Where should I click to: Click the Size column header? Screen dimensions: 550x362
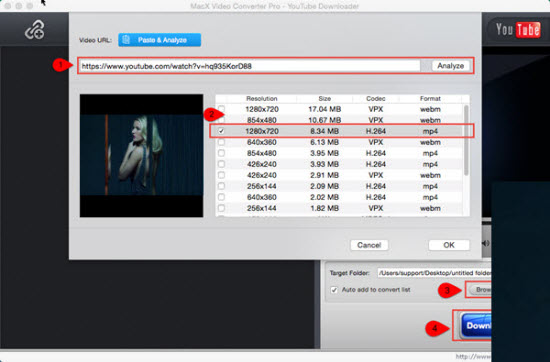pos(324,99)
